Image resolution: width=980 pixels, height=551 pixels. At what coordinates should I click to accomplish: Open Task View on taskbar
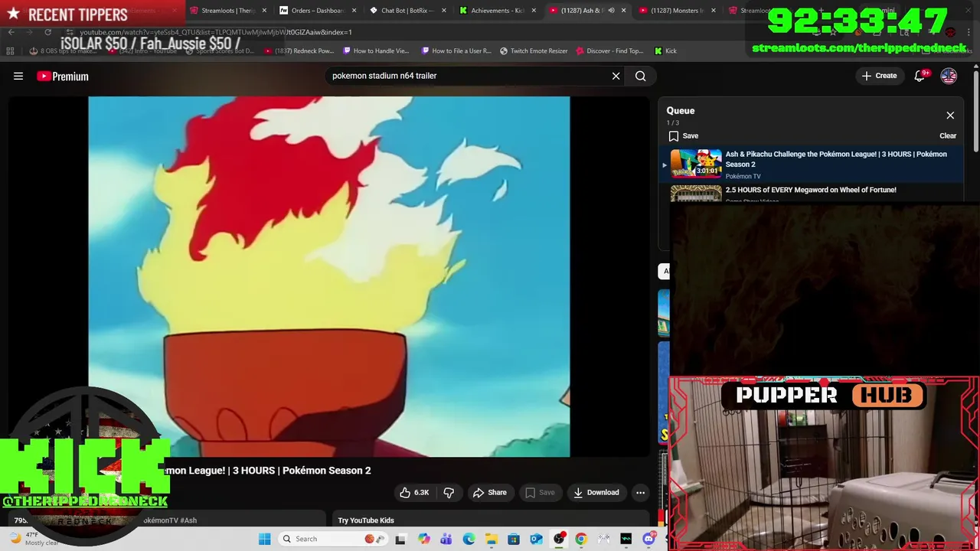pyautogui.click(x=400, y=539)
